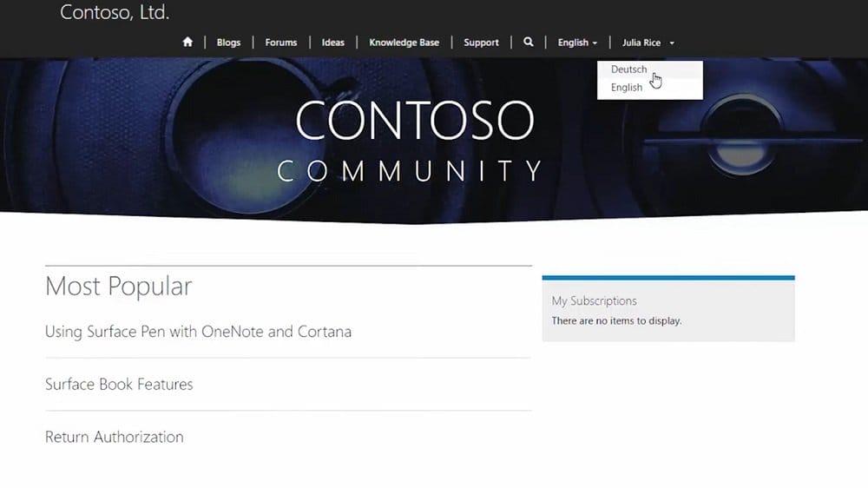Choose English in the language dropdown list
868x488 pixels.
[627, 88]
